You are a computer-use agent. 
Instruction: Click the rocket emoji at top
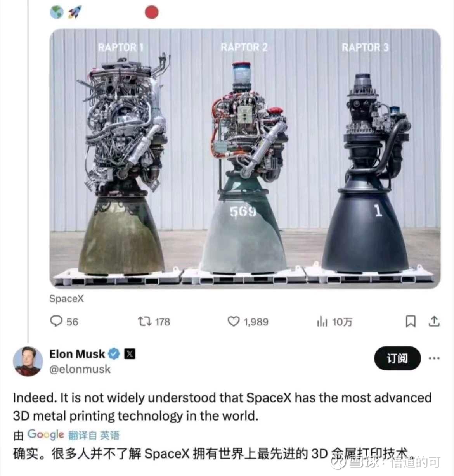coord(75,12)
